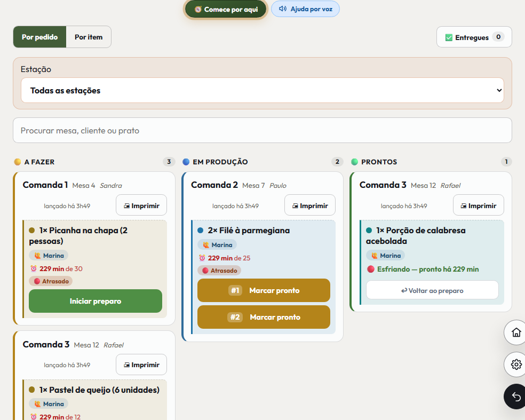This screenshot has width=525, height=420.
Task: Click the A FAZER count badge 3
Action: pos(169,162)
